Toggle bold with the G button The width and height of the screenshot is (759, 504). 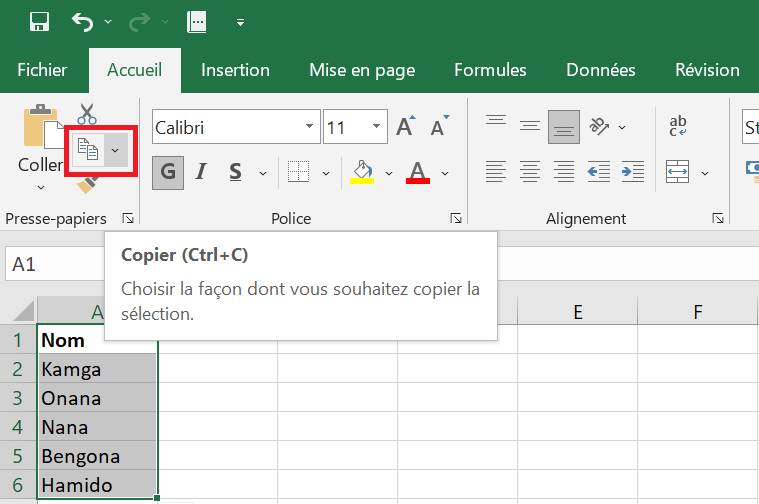[x=168, y=172]
